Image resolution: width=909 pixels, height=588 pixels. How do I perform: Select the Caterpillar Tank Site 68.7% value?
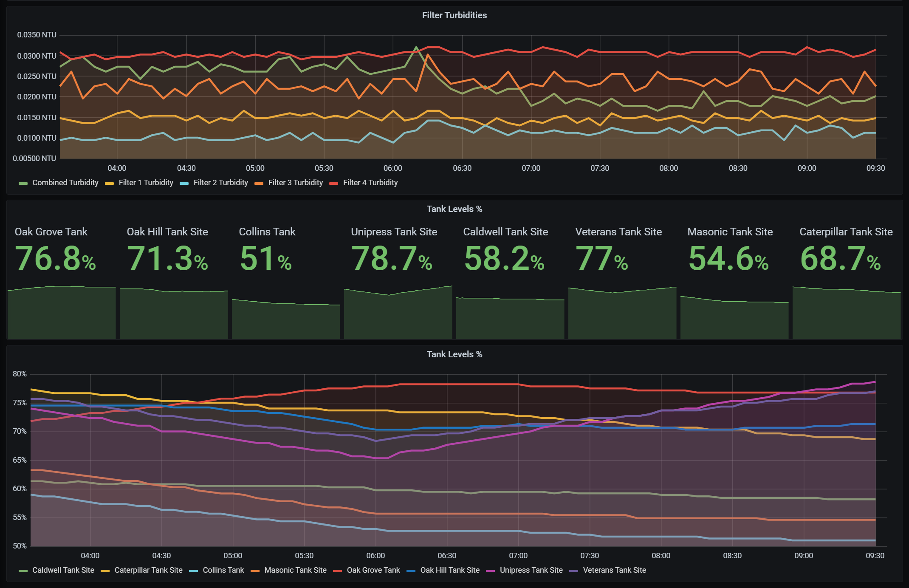(841, 258)
